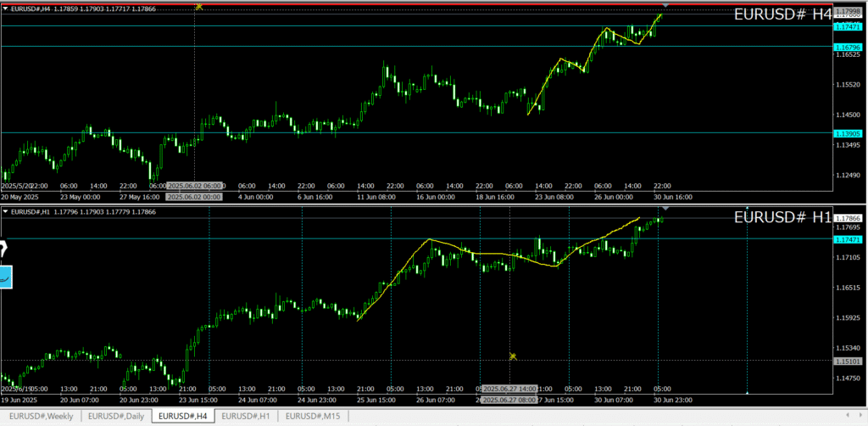Viewport: 868px width, 426px height.
Task: Click the 30 Jun 23:00 date label
Action: tap(673, 400)
